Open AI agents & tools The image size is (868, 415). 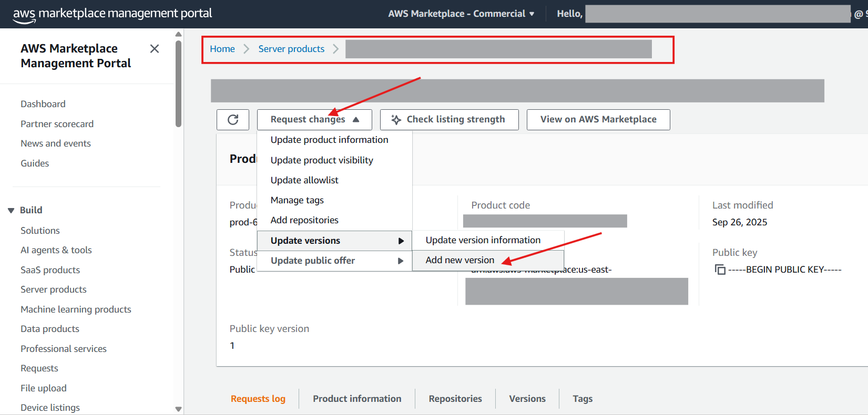pos(56,250)
